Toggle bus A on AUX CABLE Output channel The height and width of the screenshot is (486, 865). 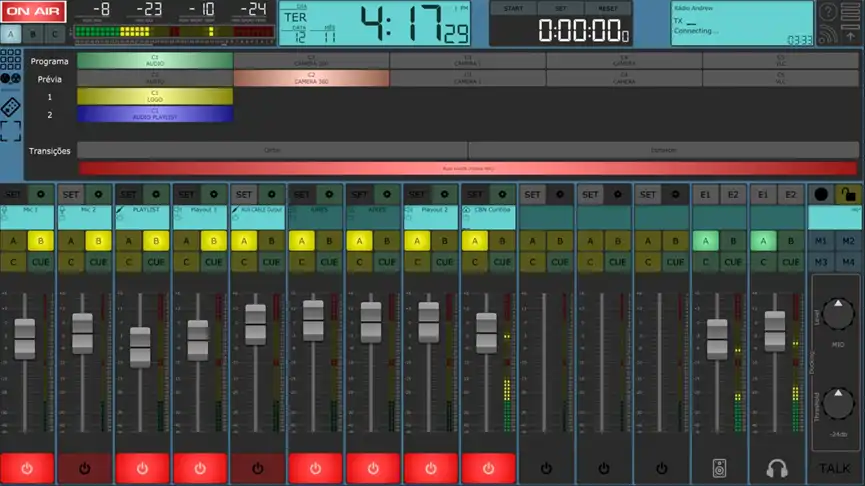244,241
